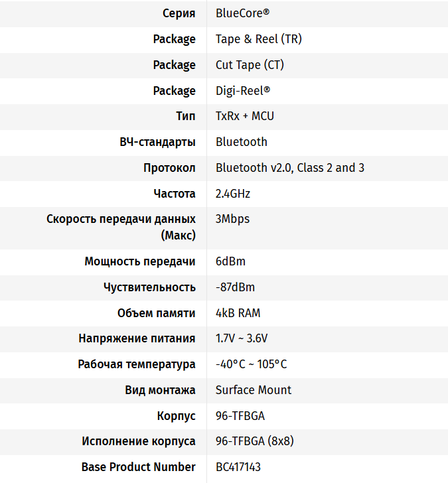This screenshot has width=448, height=483.
Task: Select the Digi-Reel® package value
Action: click(243, 91)
